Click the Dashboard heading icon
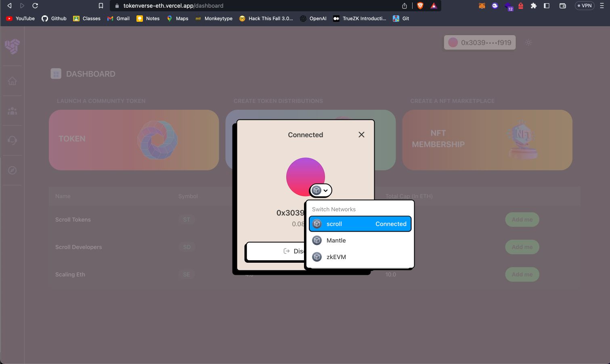 point(56,74)
